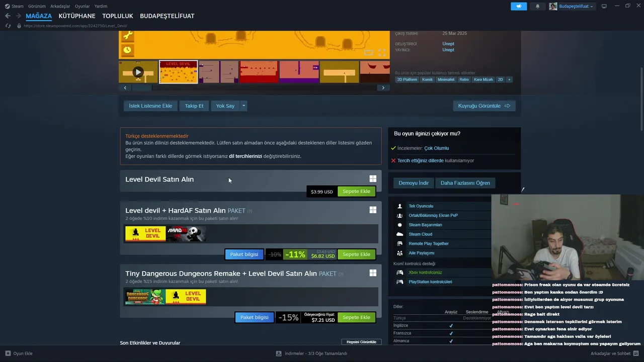Add the $3.99 Level Devil to cart
This screenshot has width=644, height=362.
[x=356, y=192]
